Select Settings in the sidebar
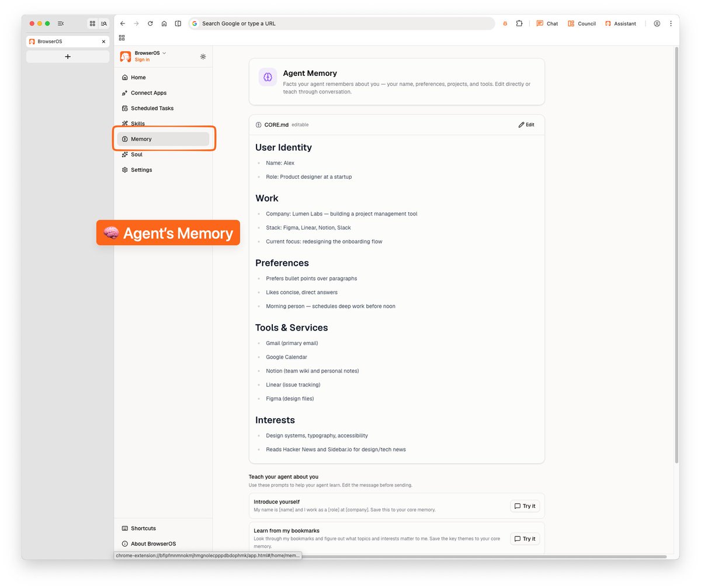Screen dimensions: 701x588 (x=141, y=169)
